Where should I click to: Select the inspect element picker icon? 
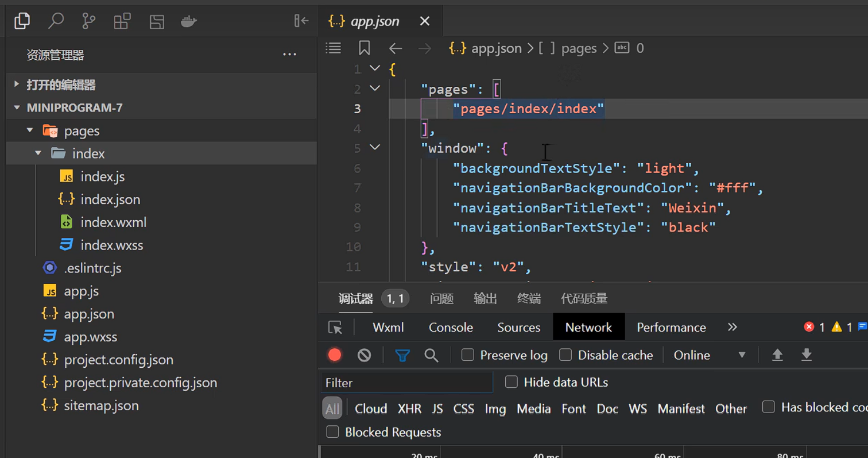tap(335, 328)
